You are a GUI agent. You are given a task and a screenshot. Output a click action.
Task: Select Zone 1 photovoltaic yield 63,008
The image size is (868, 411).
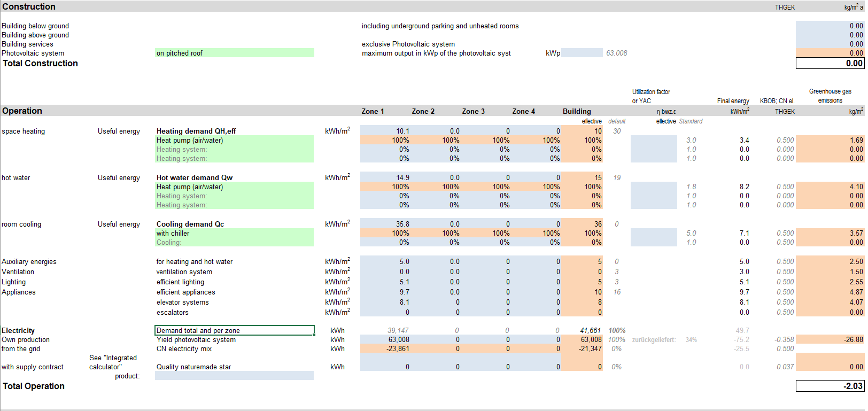[x=385, y=340]
